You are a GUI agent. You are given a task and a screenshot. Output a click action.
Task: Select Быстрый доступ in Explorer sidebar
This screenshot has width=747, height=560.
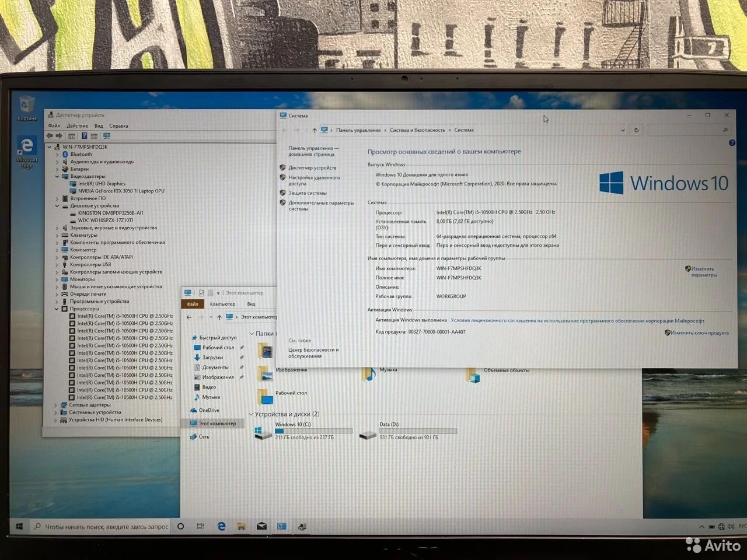(218, 338)
